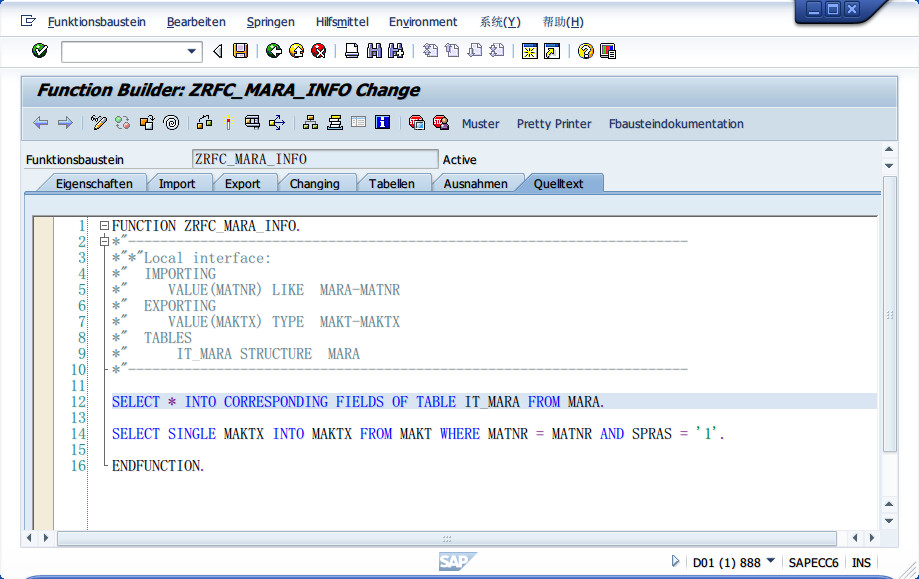Click the blue next object arrow

65,123
